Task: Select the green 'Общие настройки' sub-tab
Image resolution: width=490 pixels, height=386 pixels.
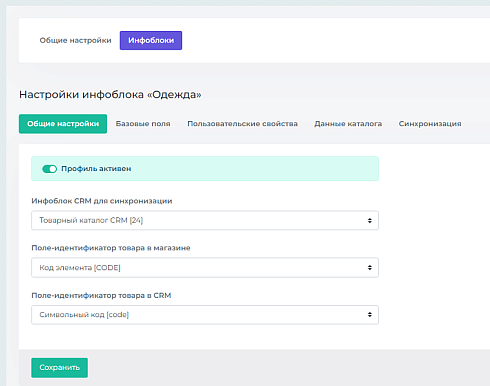Action: pyautogui.click(x=63, y=124)
